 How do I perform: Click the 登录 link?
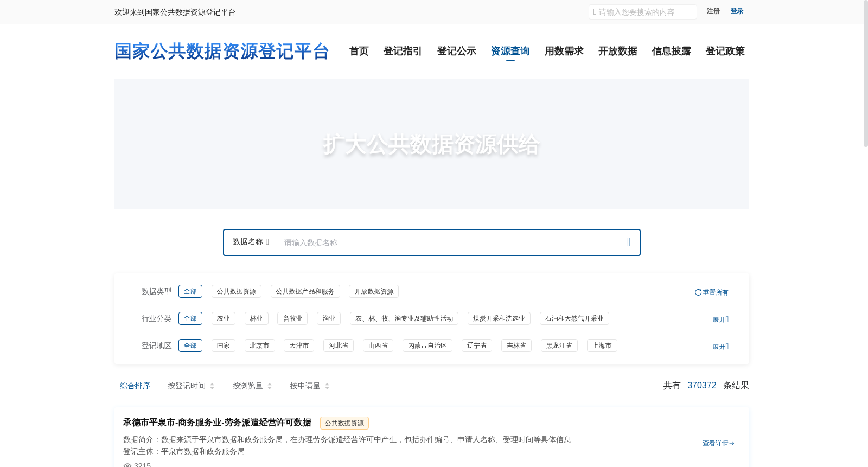tap(737, 11)
